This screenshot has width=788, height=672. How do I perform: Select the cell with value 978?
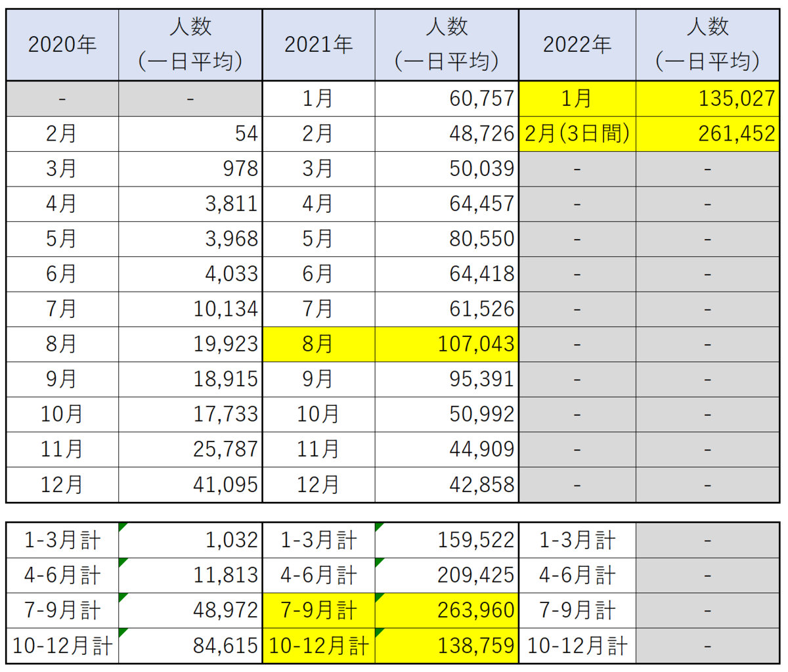coord(190,169)
